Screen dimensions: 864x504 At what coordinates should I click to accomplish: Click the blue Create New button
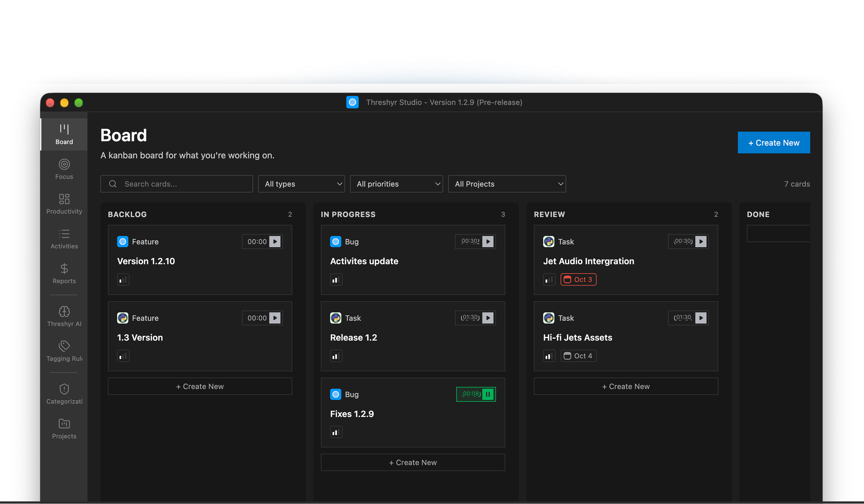coord(773,143)
